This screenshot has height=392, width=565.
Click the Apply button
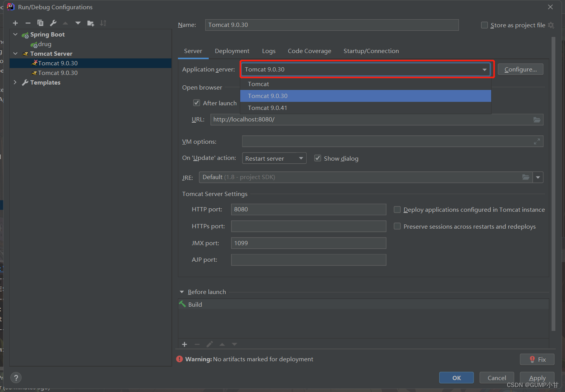[x=537, y=378]
